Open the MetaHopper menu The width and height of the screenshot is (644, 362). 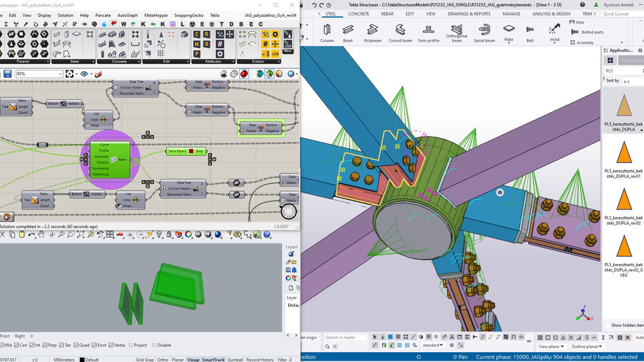[156, 15]
